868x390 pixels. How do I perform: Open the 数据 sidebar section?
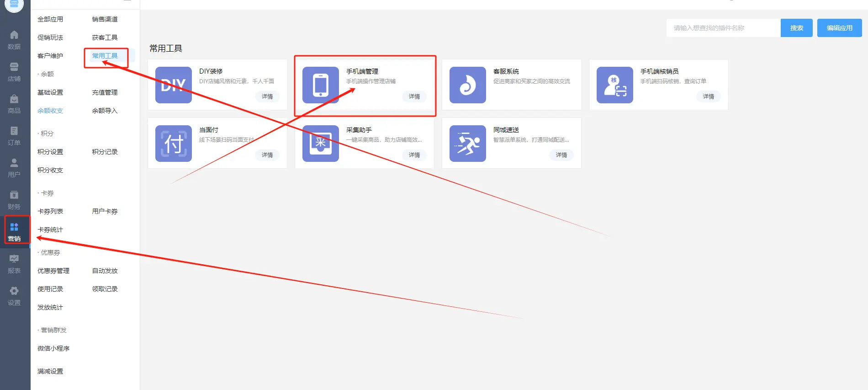pos(14,40)
